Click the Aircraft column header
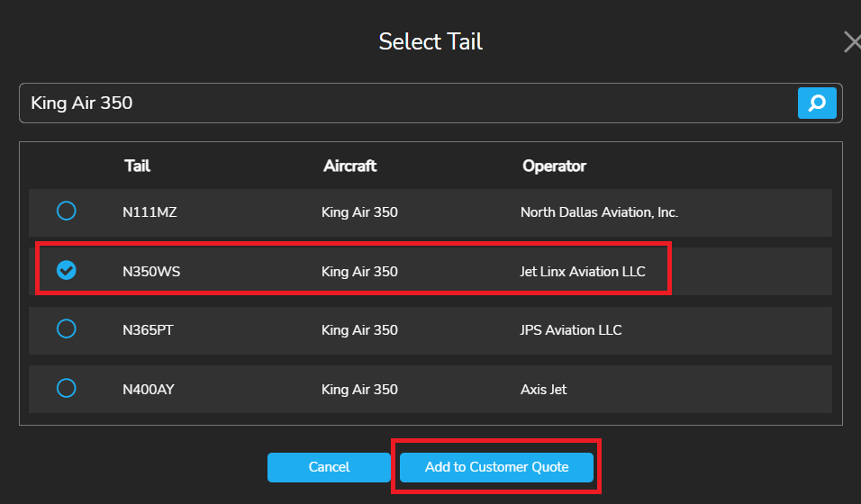Screen dimensions: 861x504 pos(349,166)
